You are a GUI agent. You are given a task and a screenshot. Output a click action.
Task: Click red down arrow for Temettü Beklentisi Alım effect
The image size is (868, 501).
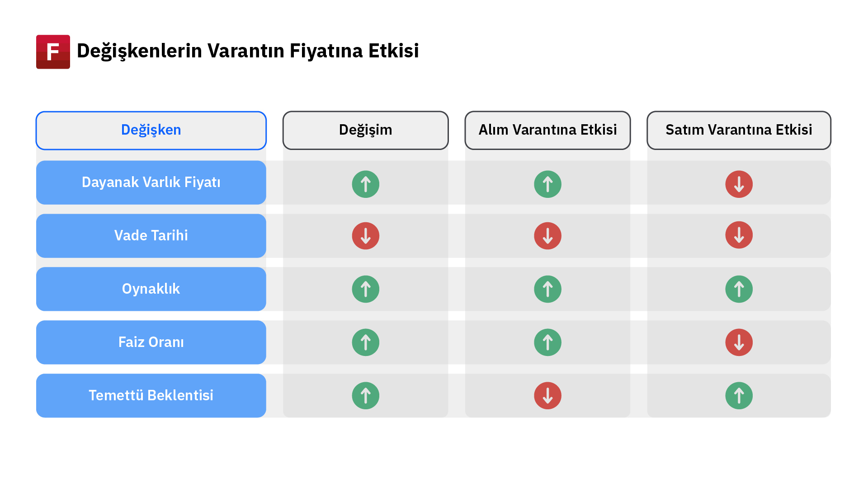pyautogui.click(x=547, y=396)
